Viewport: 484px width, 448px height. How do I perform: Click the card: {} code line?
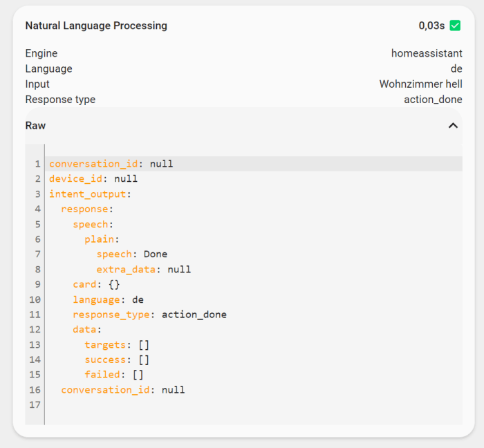pos(96,284)
